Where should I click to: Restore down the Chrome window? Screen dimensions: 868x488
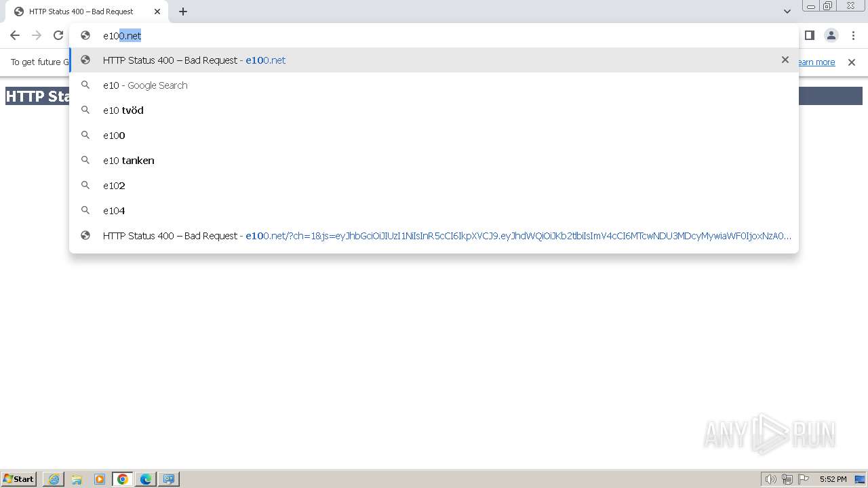[828, 6]
